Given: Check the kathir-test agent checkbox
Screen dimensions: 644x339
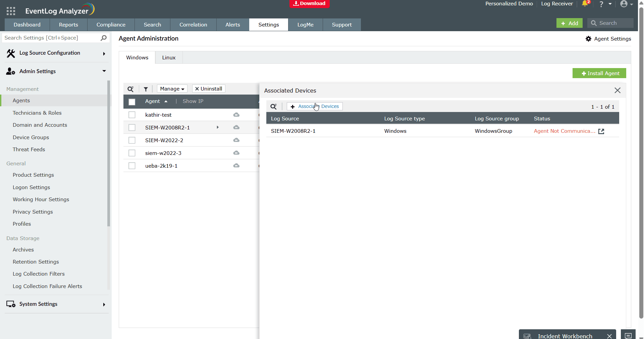Looking at the screenshot, I should pyautogui.click(x=132, y=115).
